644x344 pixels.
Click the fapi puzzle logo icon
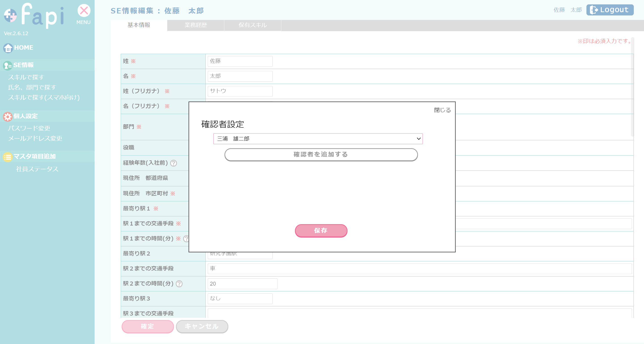(10, 15)
